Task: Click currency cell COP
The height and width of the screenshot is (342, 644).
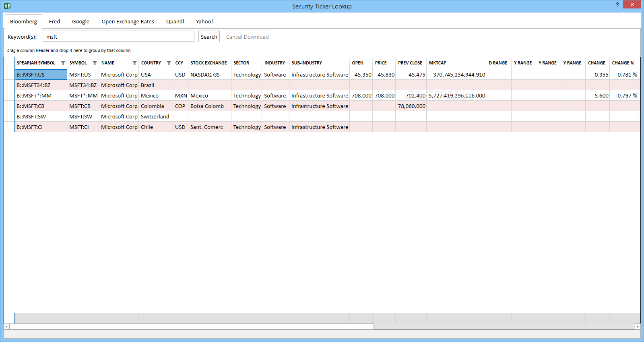Action: coord(181,106)
